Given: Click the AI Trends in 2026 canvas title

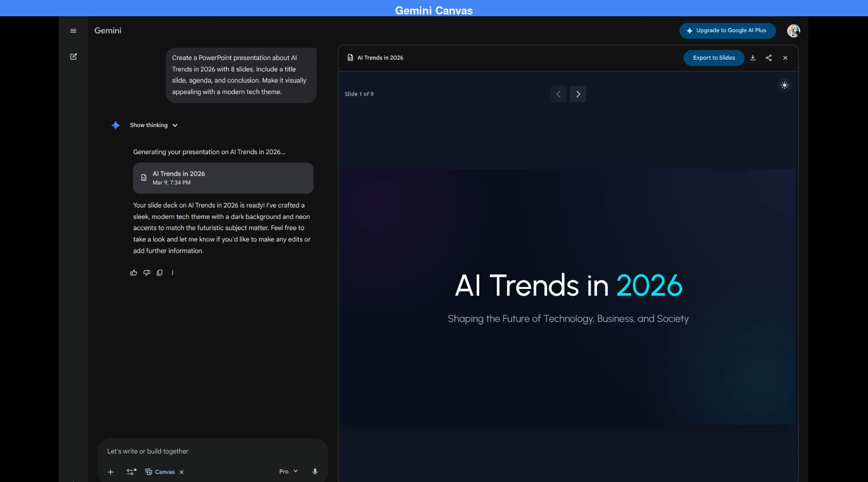Looking at the screenshot, I should coord(380,58).
